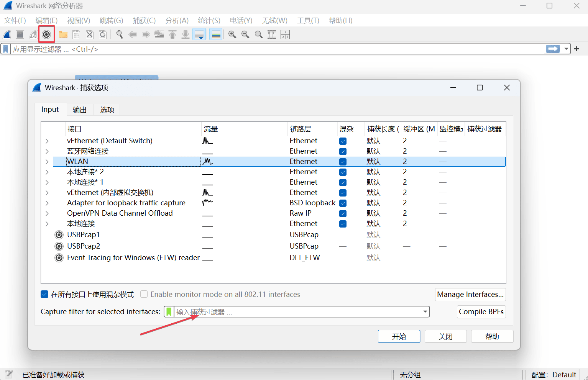
Task: Toggle promiscuous mode on all interfaces checkbox
Action: 44,294
